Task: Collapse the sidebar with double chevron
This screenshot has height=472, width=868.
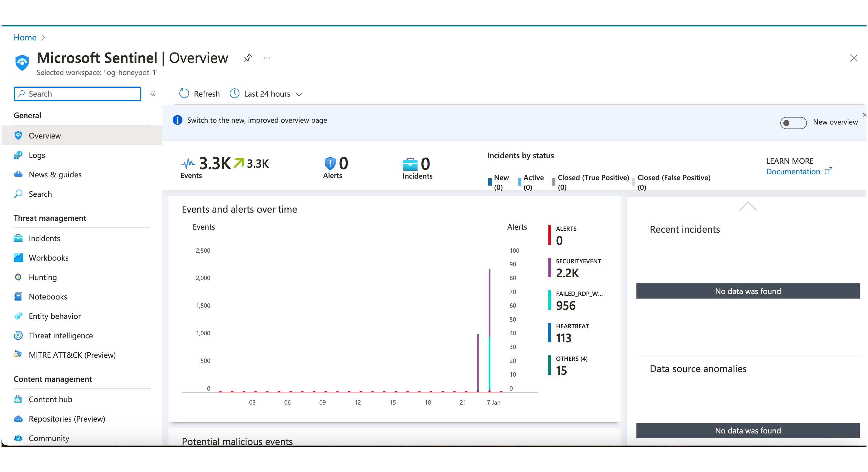Action: pyautogui.click(x=153, y=94)
